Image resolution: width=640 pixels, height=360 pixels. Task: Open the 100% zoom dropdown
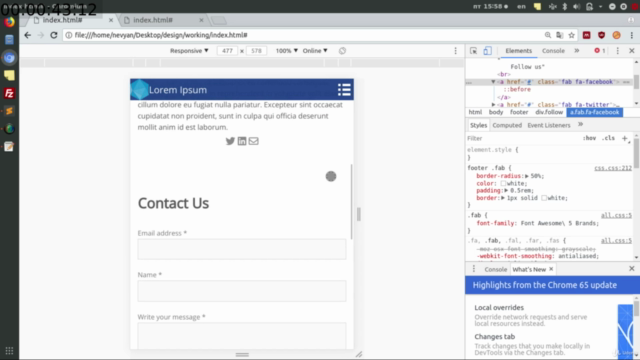(287, 51)
